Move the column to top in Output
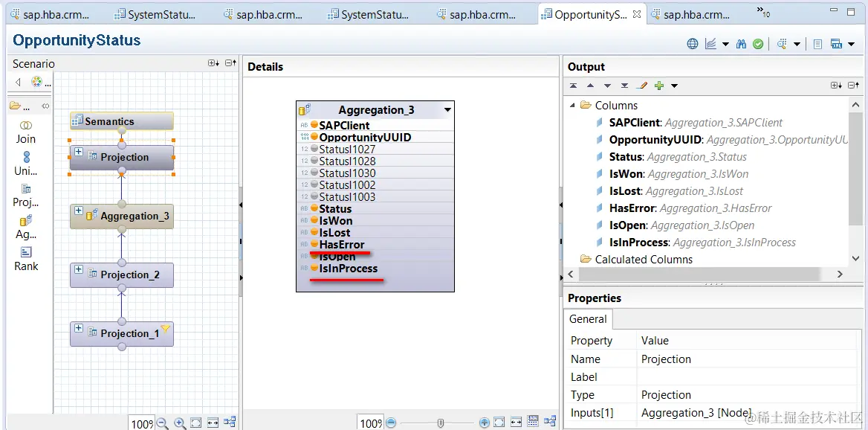This screenshot has width=868, height=430. [x=574, y=86]
